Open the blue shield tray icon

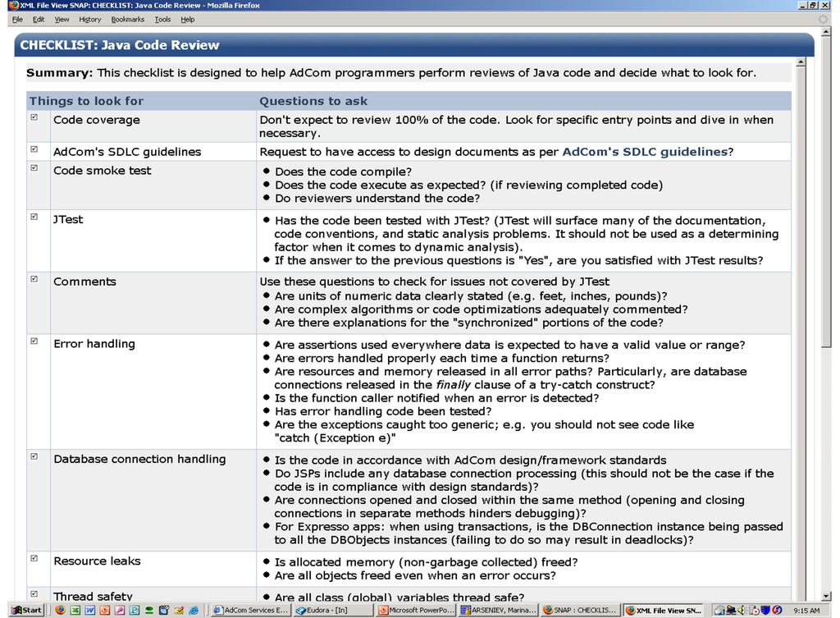(x=765, y=610)
